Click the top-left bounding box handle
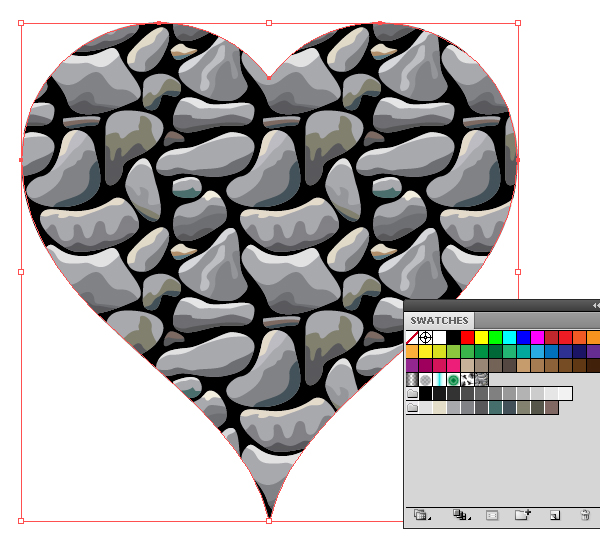600x560 pixels. point(21,23)
